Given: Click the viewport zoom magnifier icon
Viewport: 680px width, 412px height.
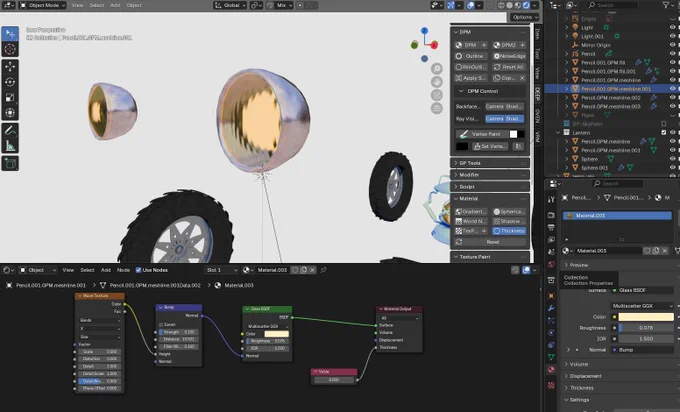Looking at the screenshot, I should [x=437, y=69].
